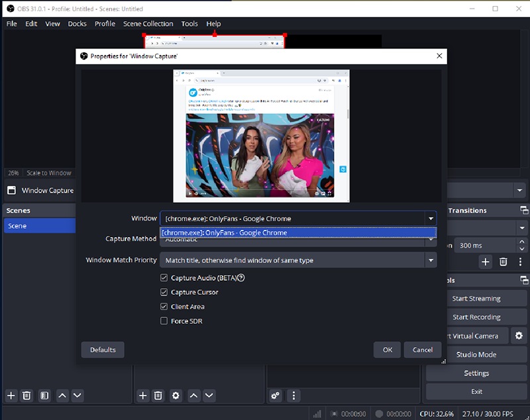
Task: Disable the Capture Audio (BETA) checkbox
Action: click(x=164, y=278)
